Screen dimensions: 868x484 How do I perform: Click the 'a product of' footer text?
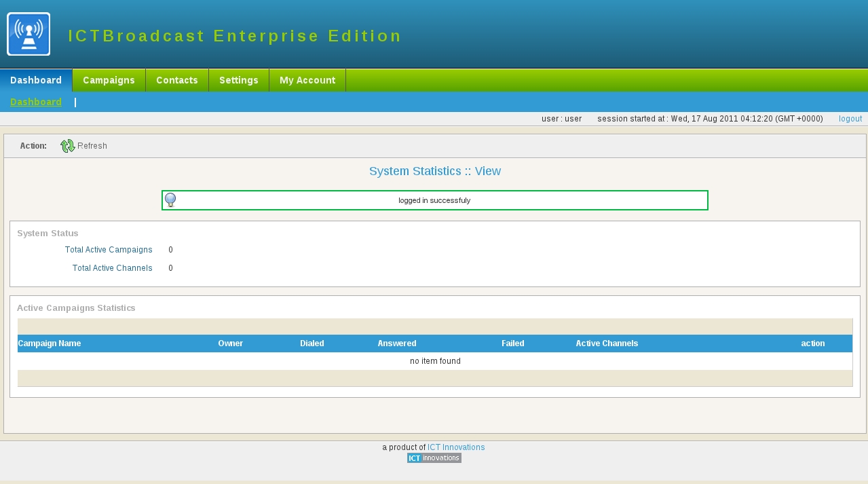(x=404, y=447)
